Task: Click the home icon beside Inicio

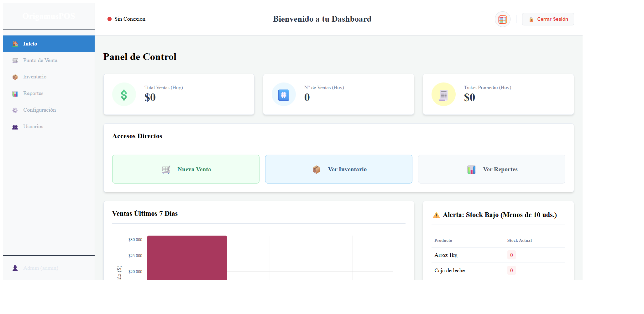Action: tap(15, 44)
